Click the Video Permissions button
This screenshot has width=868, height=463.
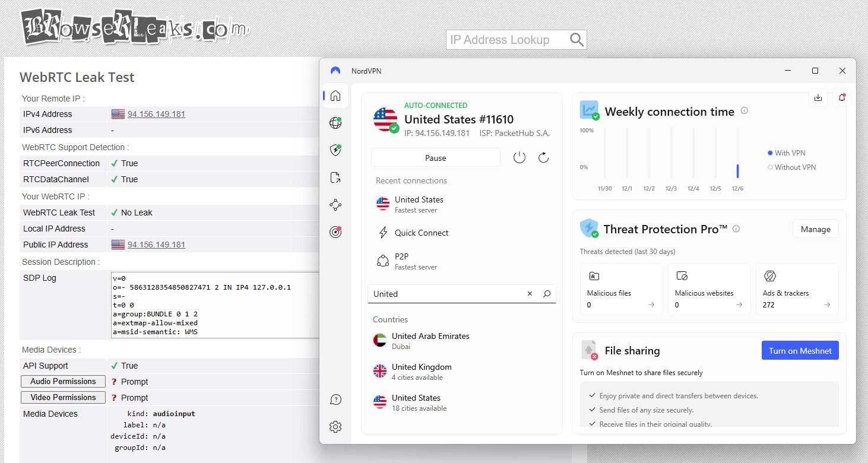click(x=63, y=398)
